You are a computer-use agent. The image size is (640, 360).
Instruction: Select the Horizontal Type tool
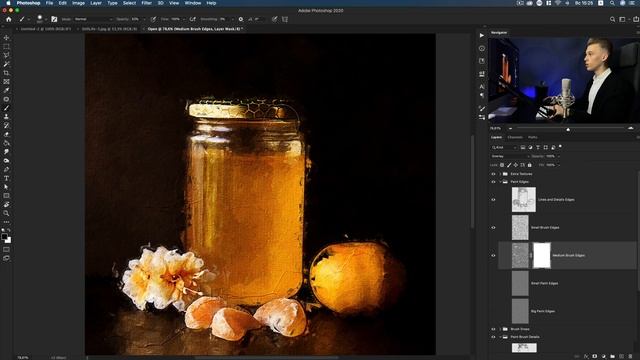click(6, 178)
